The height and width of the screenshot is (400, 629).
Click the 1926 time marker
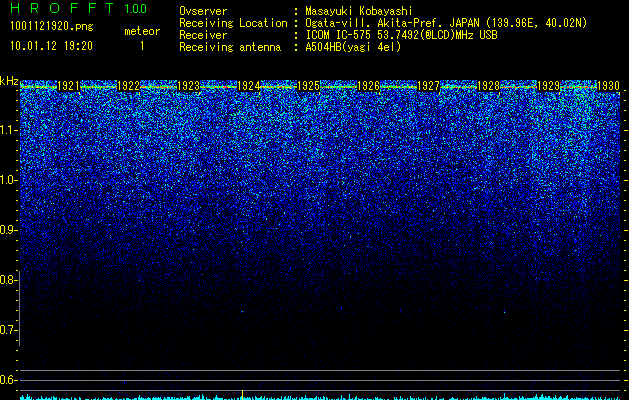(x=368, y=86)
